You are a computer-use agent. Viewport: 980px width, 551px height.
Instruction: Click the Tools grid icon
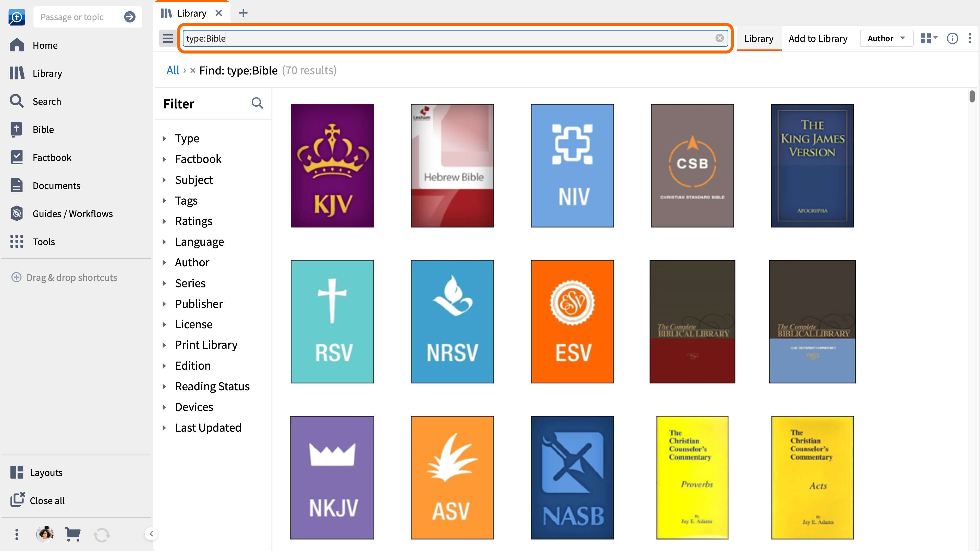point(17,242)
